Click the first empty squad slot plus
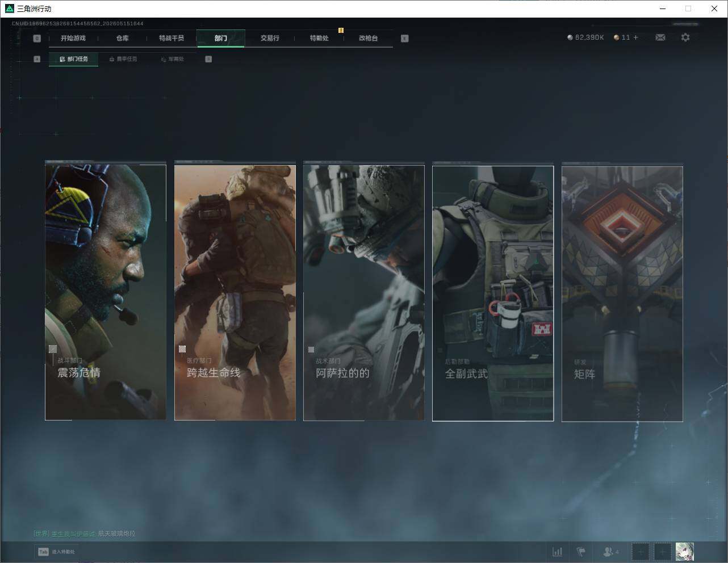Viewport: 728px width, 563px height. [x=640, y=551]
